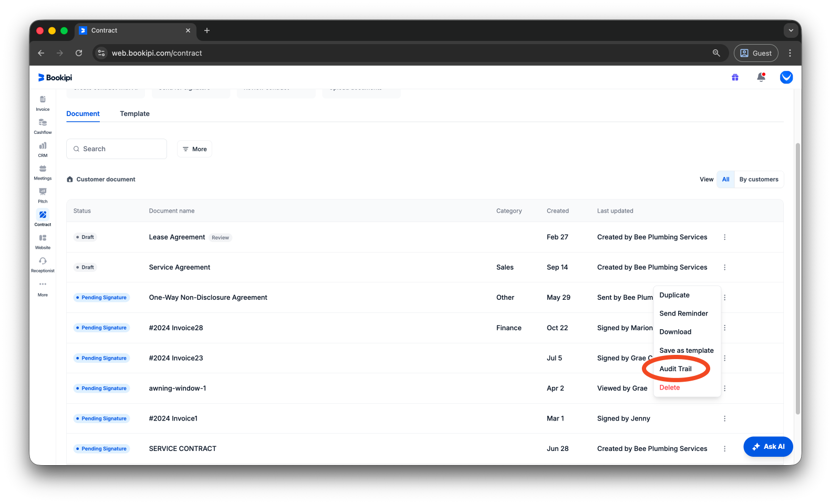
Task: Open Audit Trail from the menu
Action: tap(676, 369)
